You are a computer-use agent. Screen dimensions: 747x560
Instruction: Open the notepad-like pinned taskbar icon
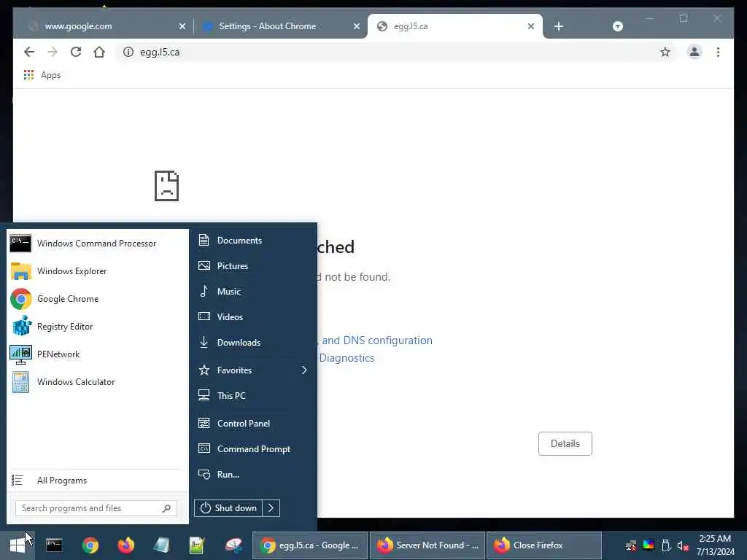coord(161,545)
